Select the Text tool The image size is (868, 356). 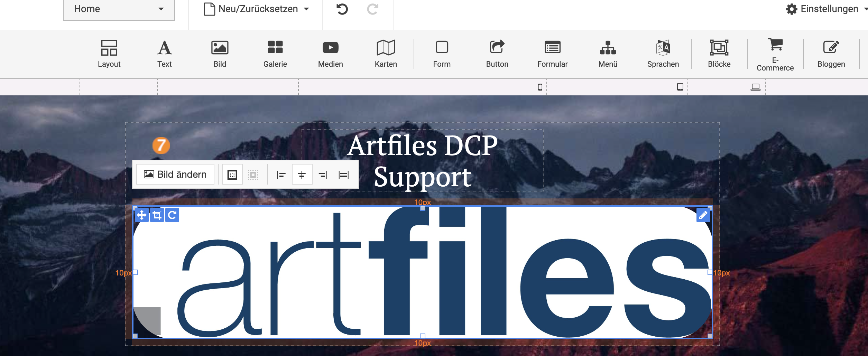coord(164,54)
